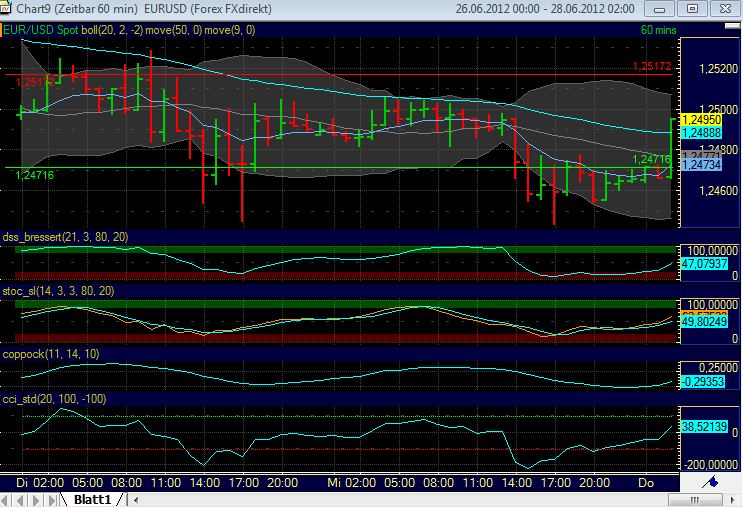This screenshot has width=743, height=508.
Task: Select the Blatt1 sheet tab
Action: [x=92, y=500]
